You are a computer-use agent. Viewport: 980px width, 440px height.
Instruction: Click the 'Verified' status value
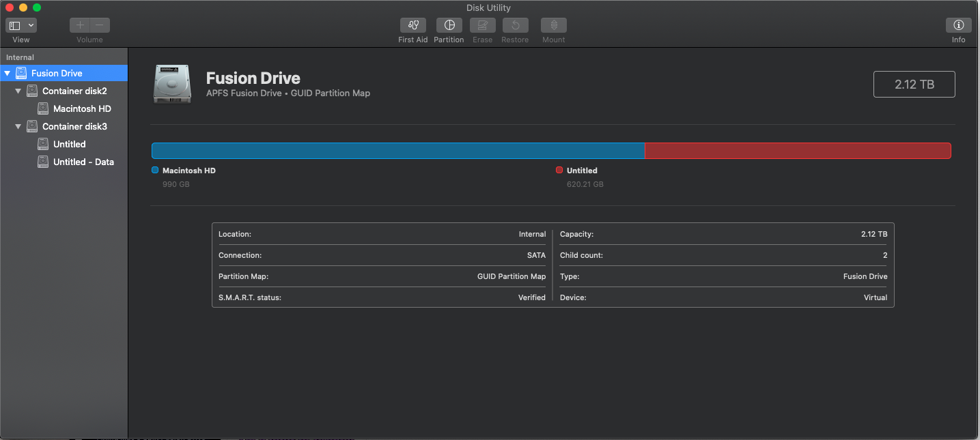click(532, 297)
